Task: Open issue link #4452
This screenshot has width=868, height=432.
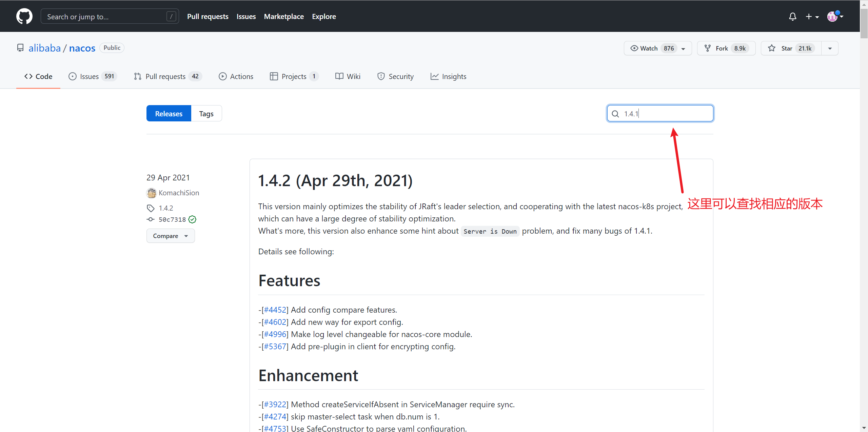Action: (x=275, y=310)
